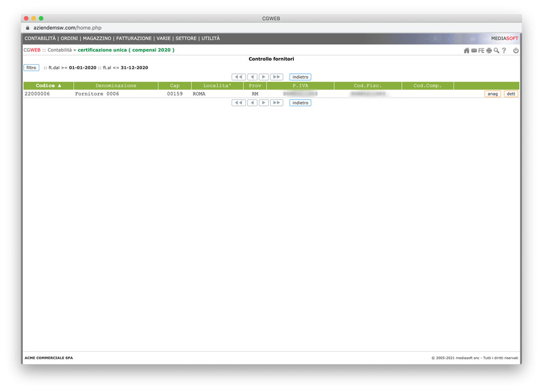Click the mediasoft copyright footer
This screenshot has width=543, height=392.
click(475, 358)
